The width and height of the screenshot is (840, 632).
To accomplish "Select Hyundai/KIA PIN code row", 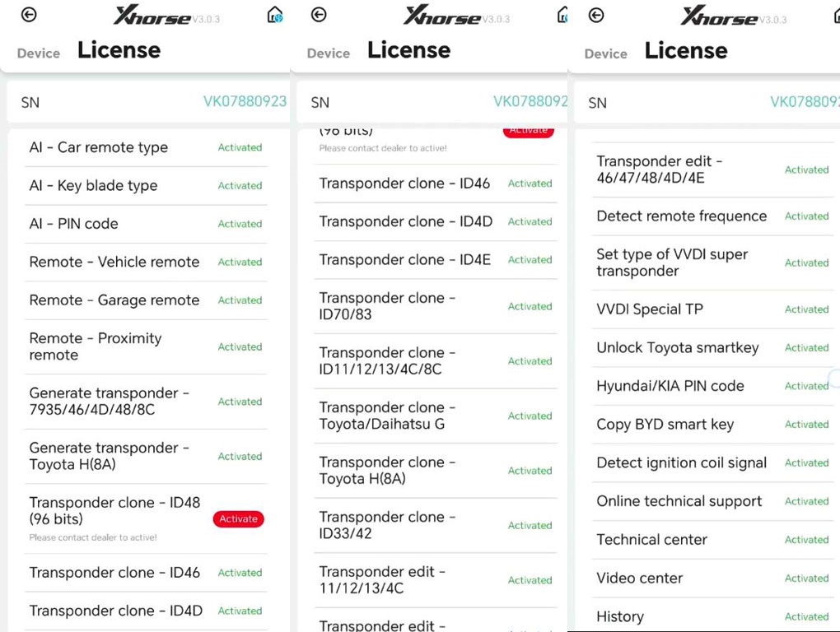I will point(670,387).
